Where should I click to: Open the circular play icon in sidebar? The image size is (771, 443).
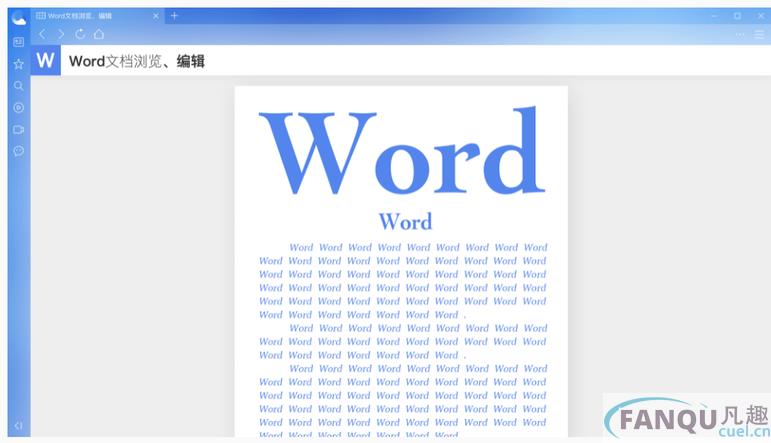point(18,108)
